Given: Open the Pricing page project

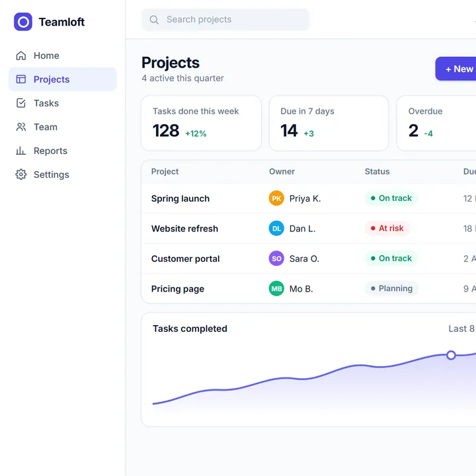Looking at the screenshot, I should pyautogui.click(x=178, y=289).
